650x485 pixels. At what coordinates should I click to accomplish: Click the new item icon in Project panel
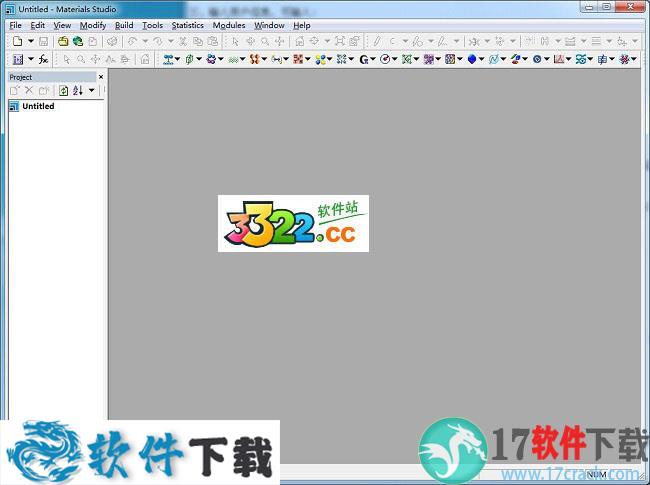click(15, 90)
